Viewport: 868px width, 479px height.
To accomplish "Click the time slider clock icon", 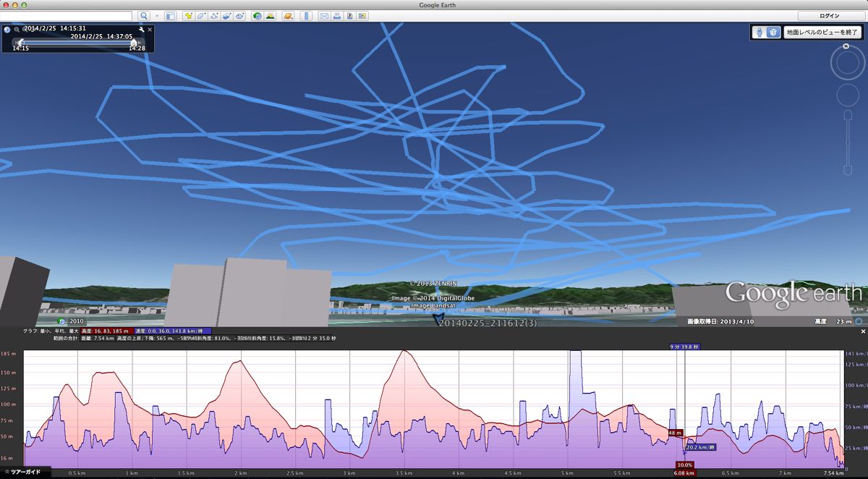I will pyautogui.click(x=7, y=30).
